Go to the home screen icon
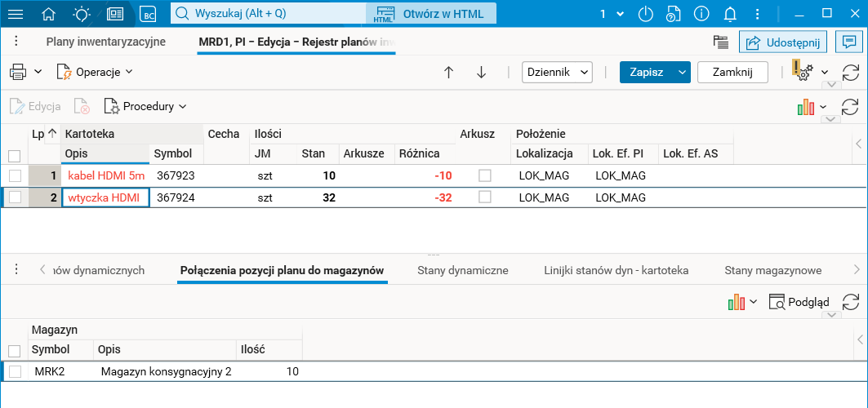 pyautogui.click(x=49, y=14)
